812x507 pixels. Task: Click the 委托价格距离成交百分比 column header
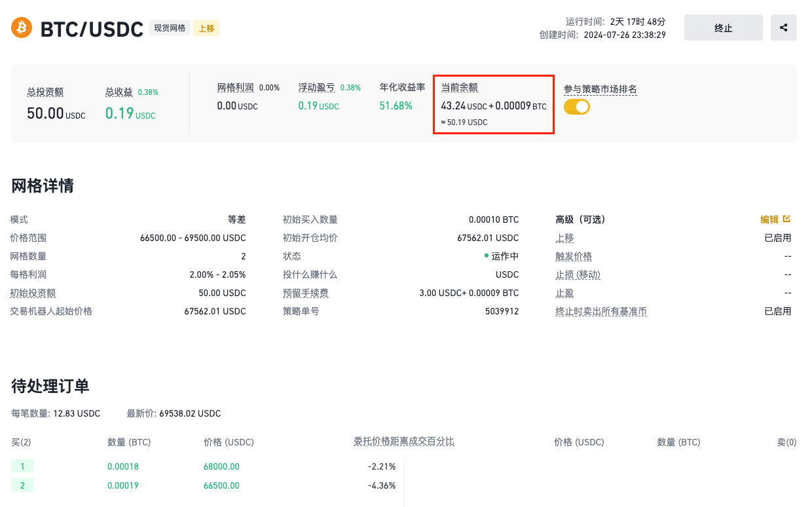404,441
